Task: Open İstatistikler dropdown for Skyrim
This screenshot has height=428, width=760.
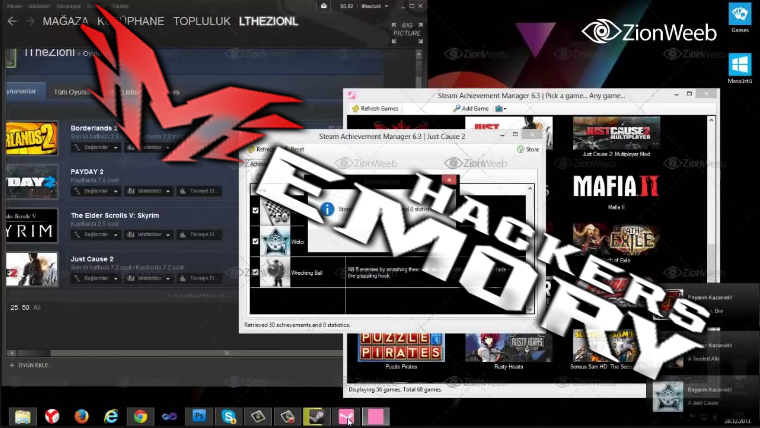Action: [148, 235]
